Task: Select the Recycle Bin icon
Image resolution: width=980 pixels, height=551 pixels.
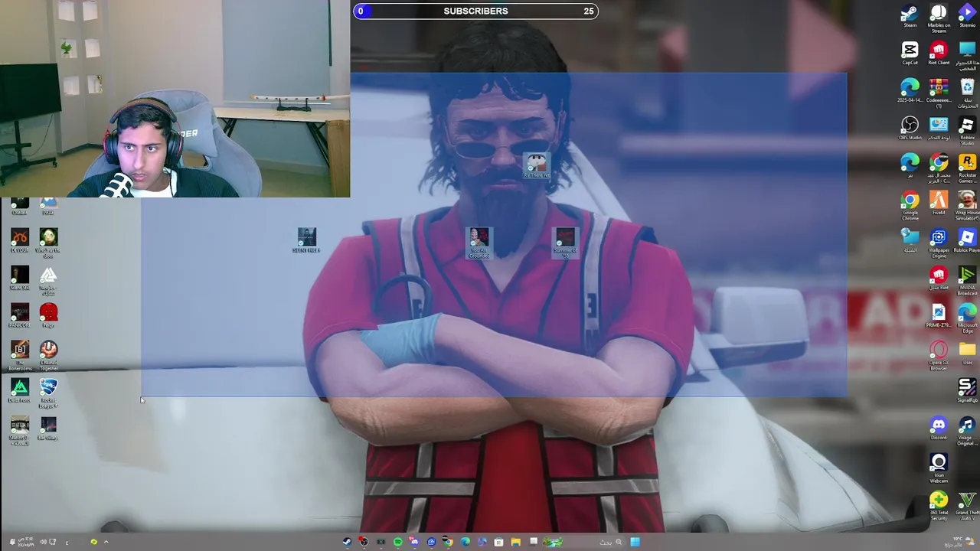Action: click(967, 93)
